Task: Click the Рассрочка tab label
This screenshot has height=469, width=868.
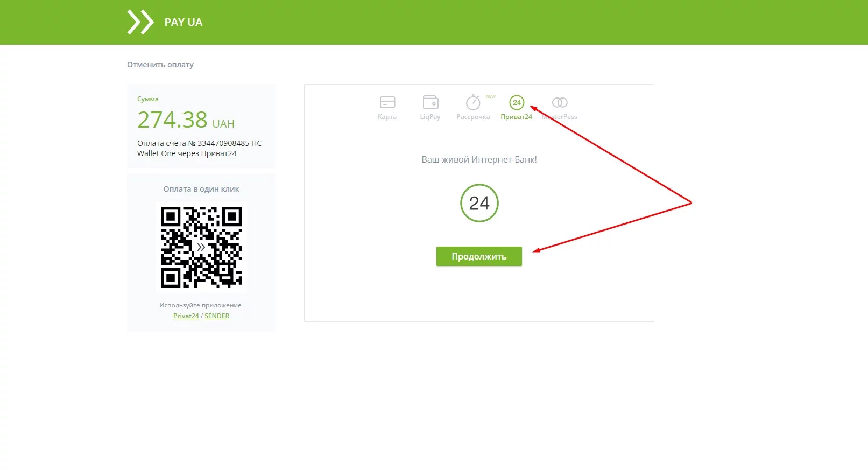Action: tap(473, 117)
